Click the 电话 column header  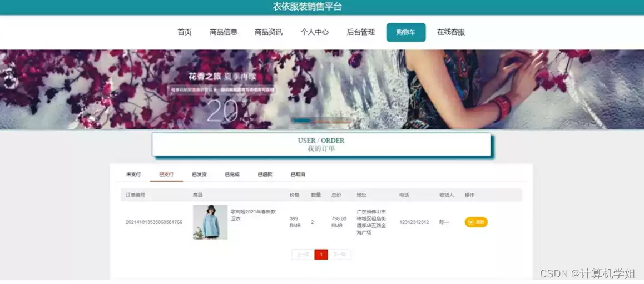(x=404, y=195)
